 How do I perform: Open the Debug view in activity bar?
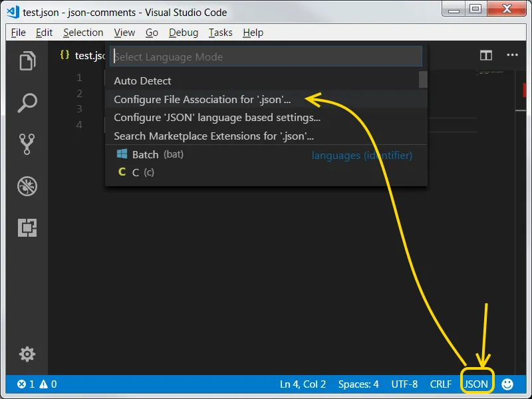[x=27, y=186]
